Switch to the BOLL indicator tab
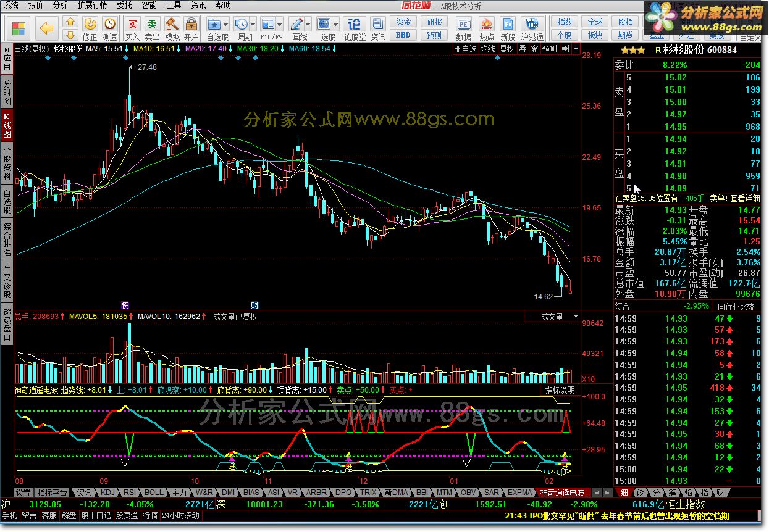The width and height of the screenshot is (769, 532). point(154,493)
